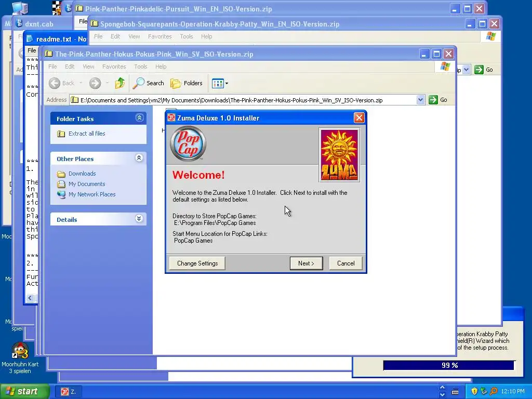The image size is (532, 399).
Task: Open View menu in Hokus-Pokus-Pink window
Action: tap(88, 66)
